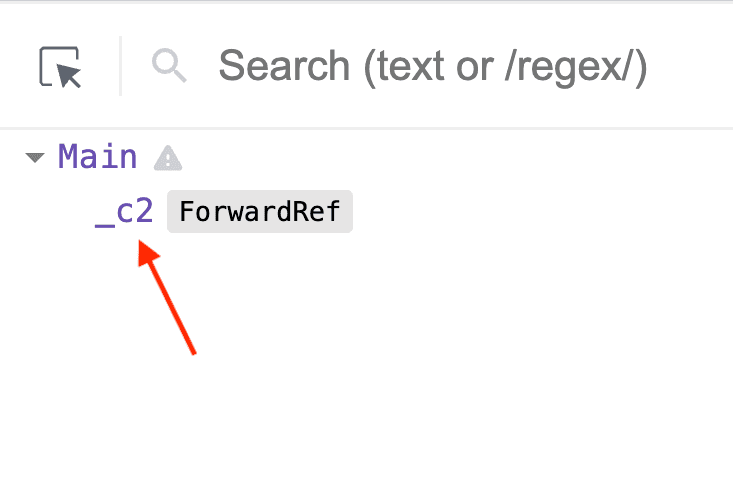Collapse the Main component tree node
The width and height of the screenshot is (733, 502).
(35, 158)
